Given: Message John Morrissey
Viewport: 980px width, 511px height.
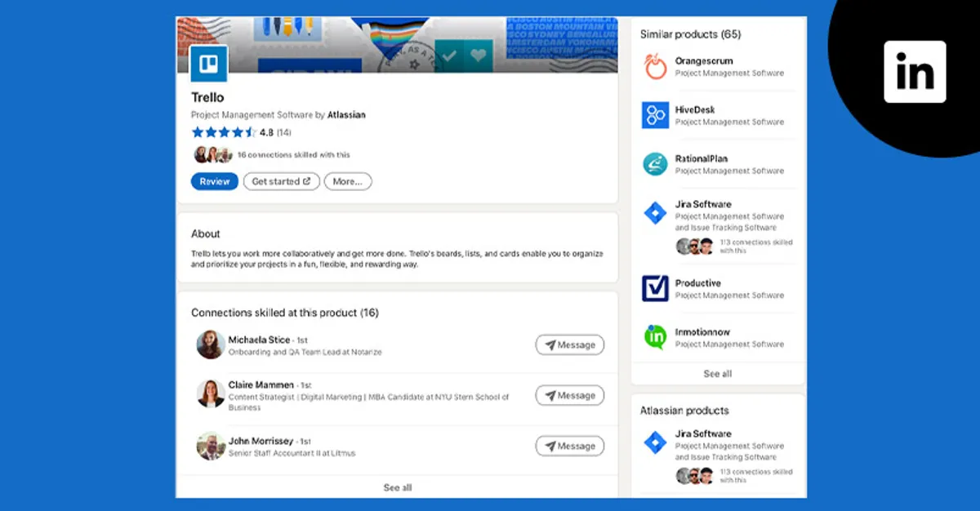Looking at the screenshot, I should coord(569,446).
